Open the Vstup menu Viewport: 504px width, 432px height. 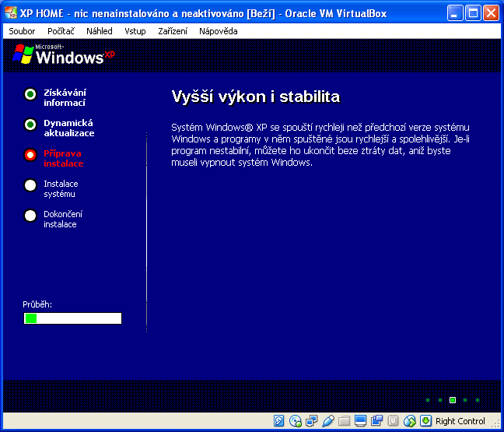(x=135, y=31)
